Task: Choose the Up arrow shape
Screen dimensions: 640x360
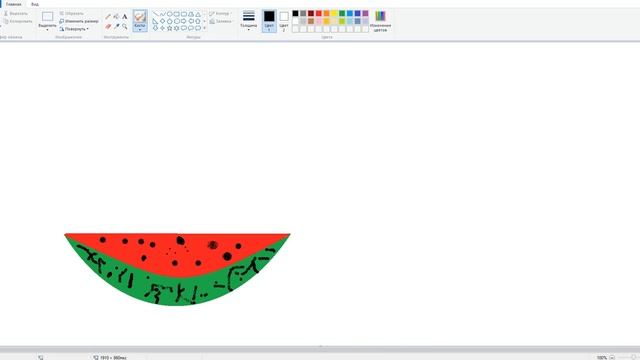Action: 198,21
